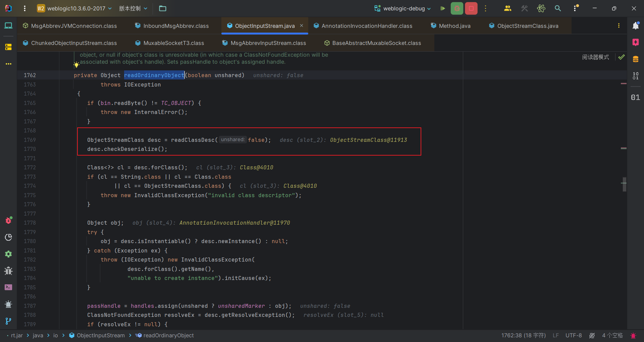Click the red error stripe mark near line 1763
Image resolution: width=644 pixels, height=342 pixels.
[624, 83]
